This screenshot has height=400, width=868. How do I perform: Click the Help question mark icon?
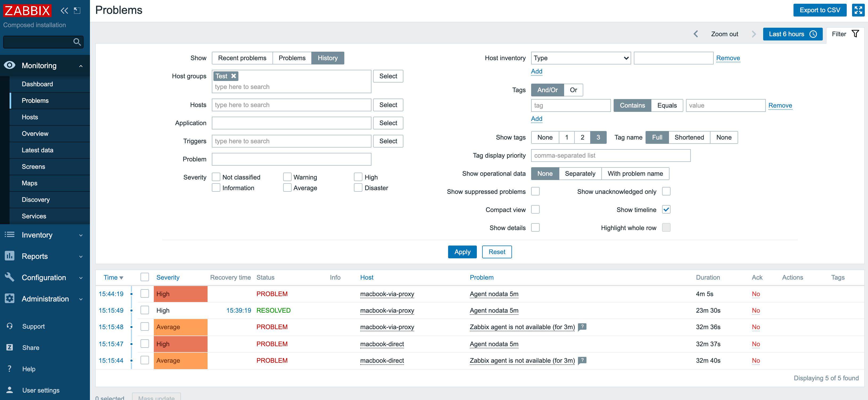pyautogui.click(x=9, y=368)
